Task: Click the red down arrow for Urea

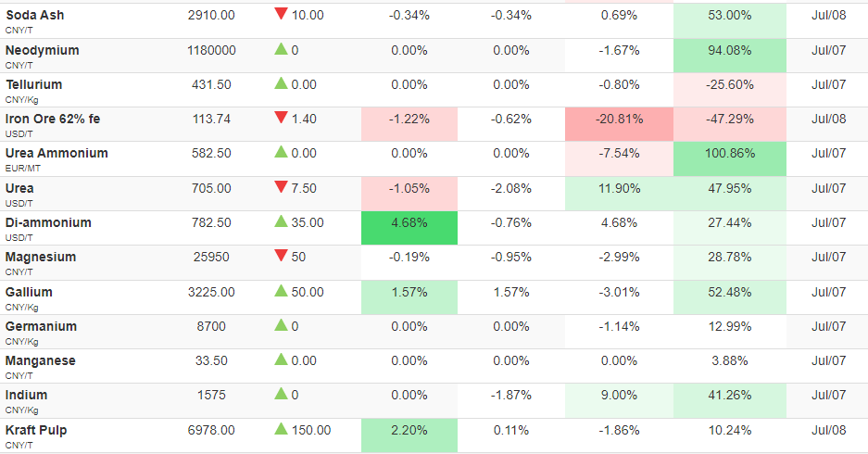Action: click(x=281, y=187)
